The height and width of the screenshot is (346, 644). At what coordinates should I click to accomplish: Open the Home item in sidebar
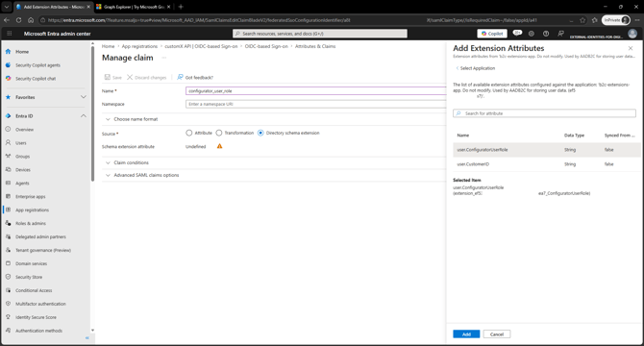click(22, 52)
